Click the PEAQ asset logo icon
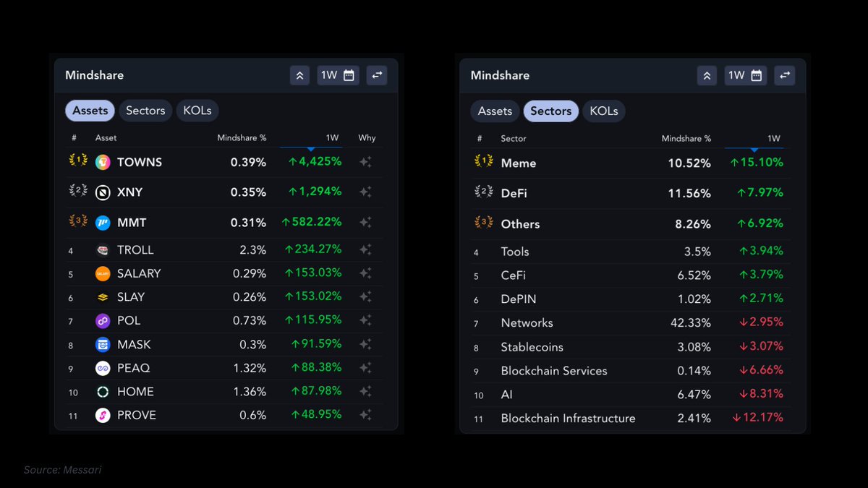 pos(103,368)
